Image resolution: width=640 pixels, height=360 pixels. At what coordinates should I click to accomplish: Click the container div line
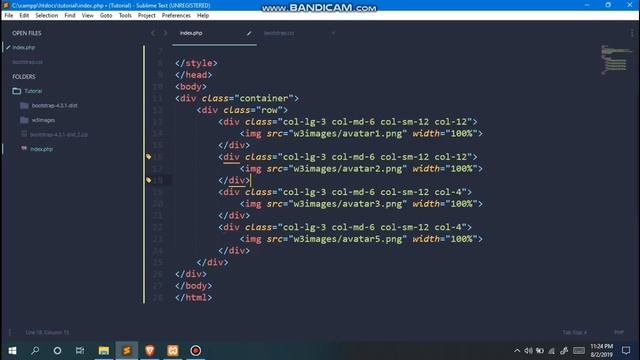237,98
